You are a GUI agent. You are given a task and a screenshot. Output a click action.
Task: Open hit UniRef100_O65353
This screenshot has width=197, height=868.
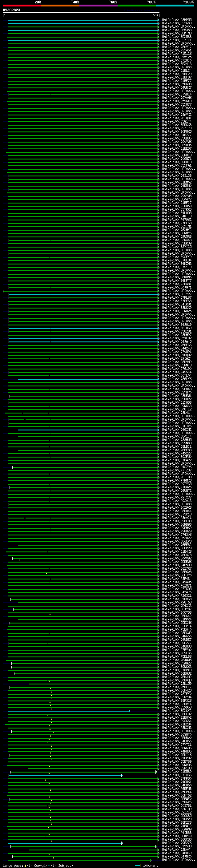[x=177, y=30]
